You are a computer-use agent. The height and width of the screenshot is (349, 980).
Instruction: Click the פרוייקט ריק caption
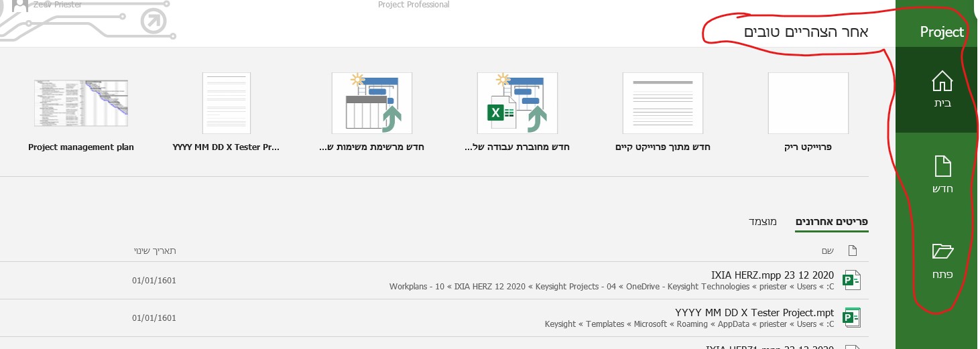pyautogui.click(x=808, y=147)
